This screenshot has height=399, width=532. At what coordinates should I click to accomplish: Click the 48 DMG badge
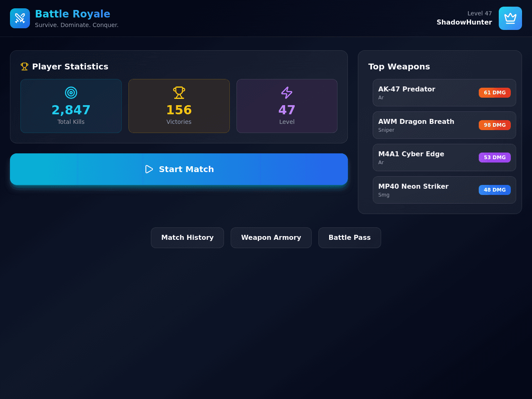[495, 190]
